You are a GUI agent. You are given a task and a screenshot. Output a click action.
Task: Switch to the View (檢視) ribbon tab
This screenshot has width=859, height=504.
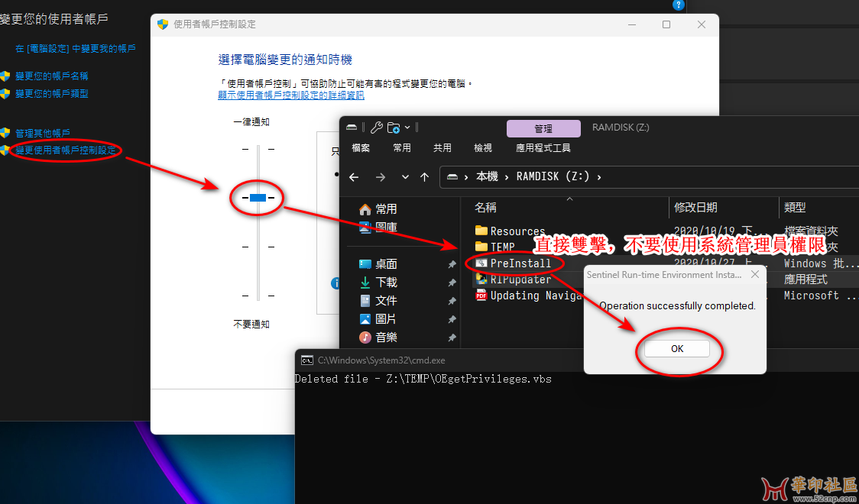[x=483, y=148]
